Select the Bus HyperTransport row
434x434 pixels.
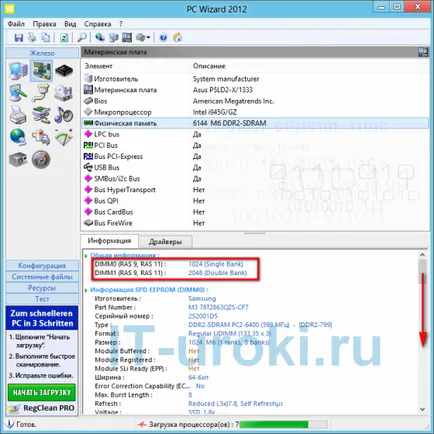[255, 190]
